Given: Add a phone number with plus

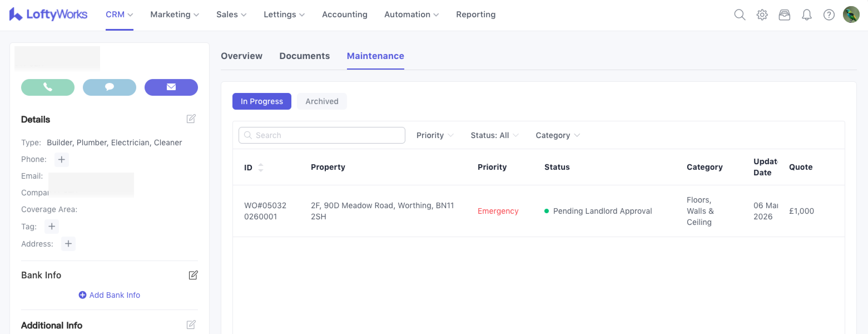Looking at the screenshot, I should [62, 159].
